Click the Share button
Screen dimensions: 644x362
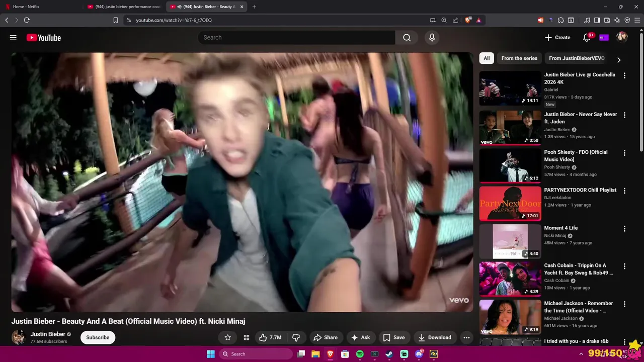click(326, 337)
